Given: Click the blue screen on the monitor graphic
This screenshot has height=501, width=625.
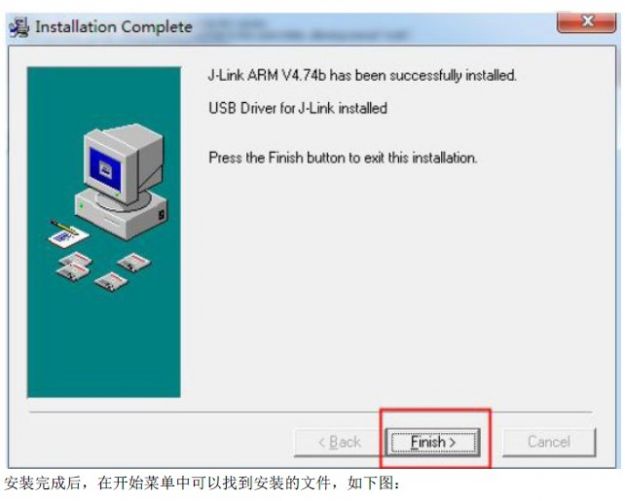Looking at the screenshot, I should point(105,170).
